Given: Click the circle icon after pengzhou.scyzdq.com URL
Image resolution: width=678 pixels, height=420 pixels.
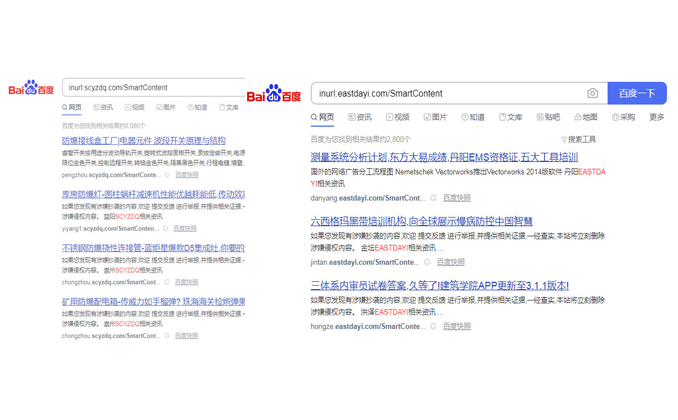Looking at the screenshot, I should (167, 175).
